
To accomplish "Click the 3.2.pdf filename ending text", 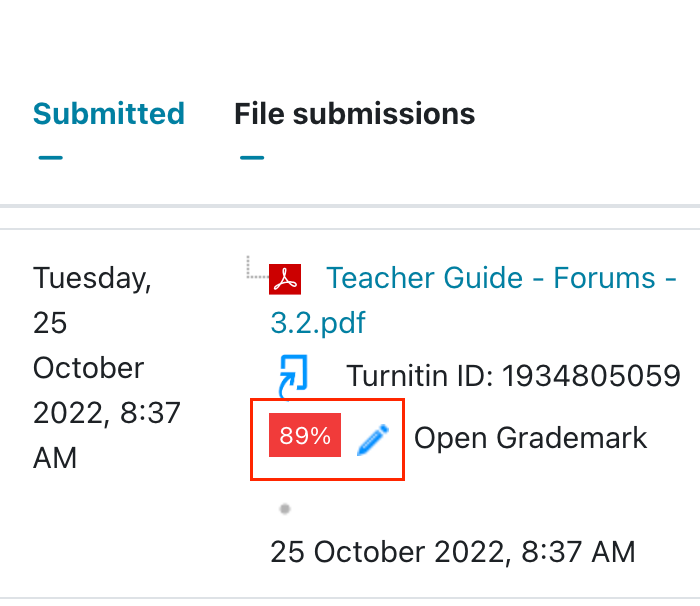I will coord(318,323).
